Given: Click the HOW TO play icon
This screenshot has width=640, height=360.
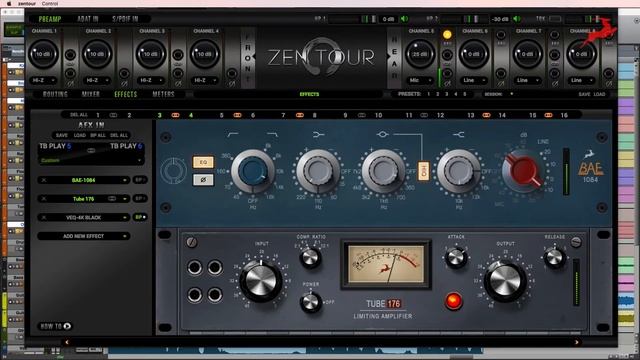Looking at the screenshot, I should pyautogui.click(x=67, y=326).
